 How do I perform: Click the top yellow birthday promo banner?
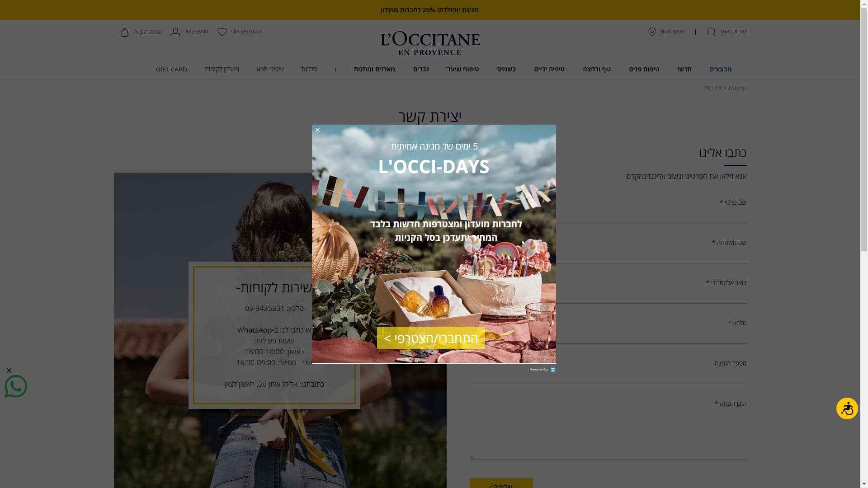[429, 10]
